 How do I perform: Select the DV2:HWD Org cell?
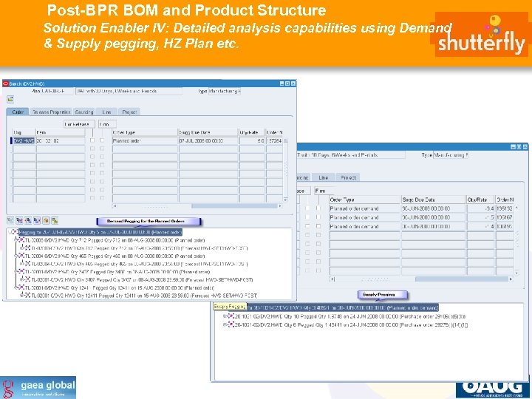(24, 140)
